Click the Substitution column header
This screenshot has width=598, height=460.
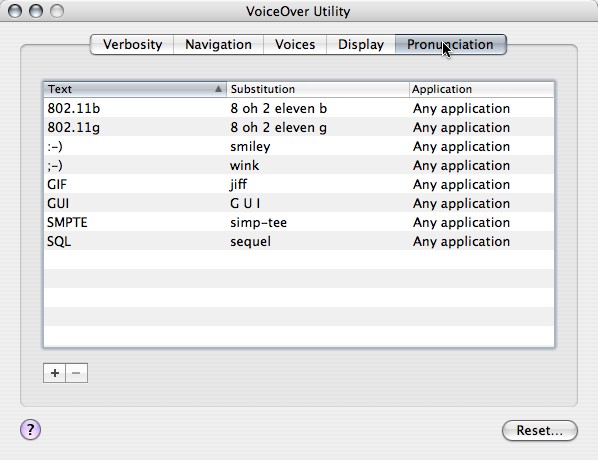318,89
